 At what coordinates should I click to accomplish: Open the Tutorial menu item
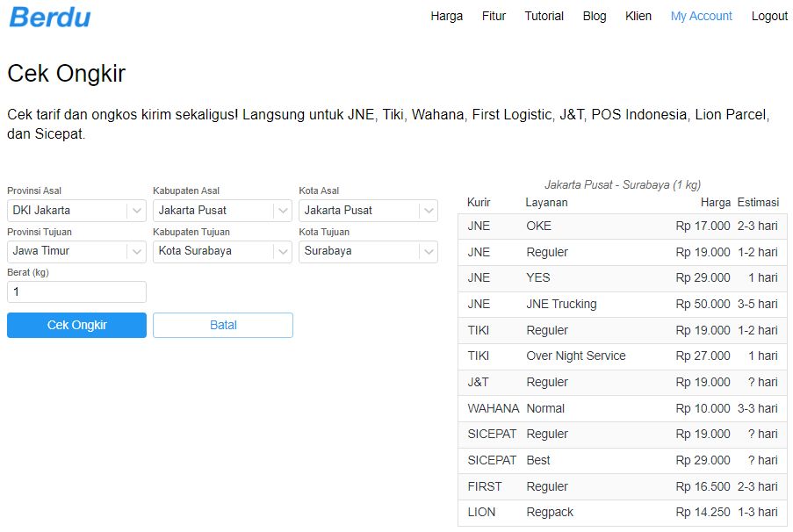(x=544, y=16)
